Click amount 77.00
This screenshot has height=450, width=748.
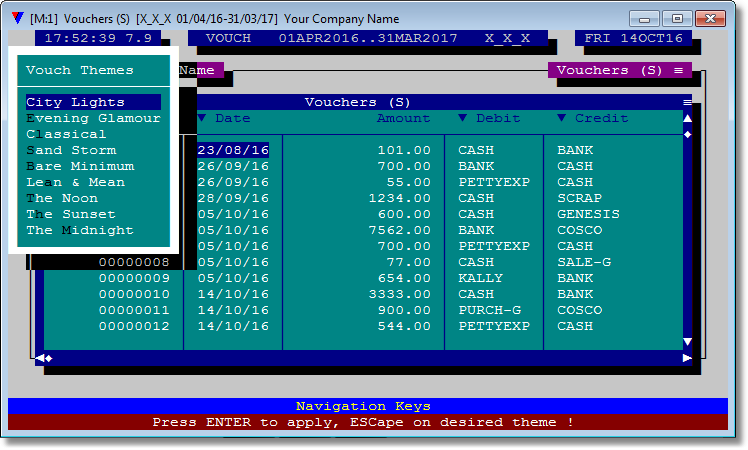tap(408, 262)
